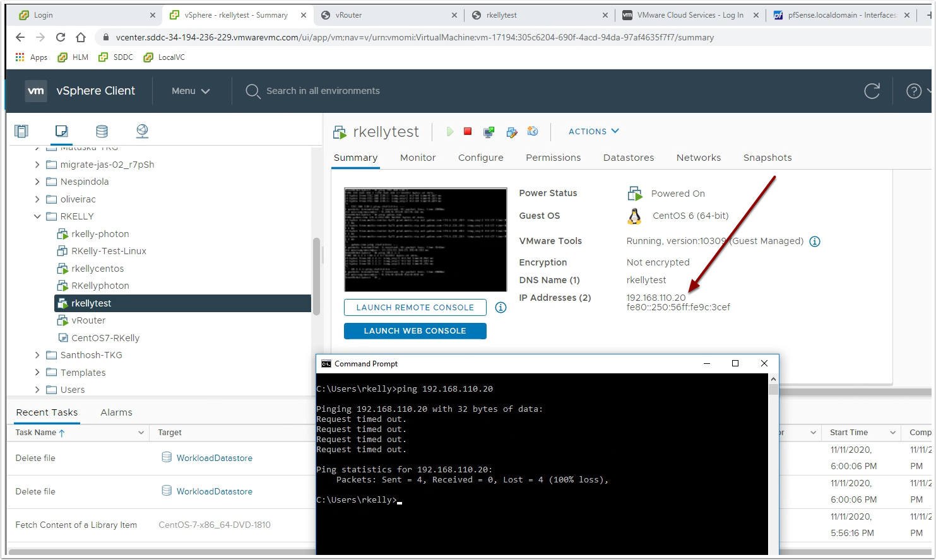Click the browser reload icon
Screen dimensions: 936x560
coord(61,37)
